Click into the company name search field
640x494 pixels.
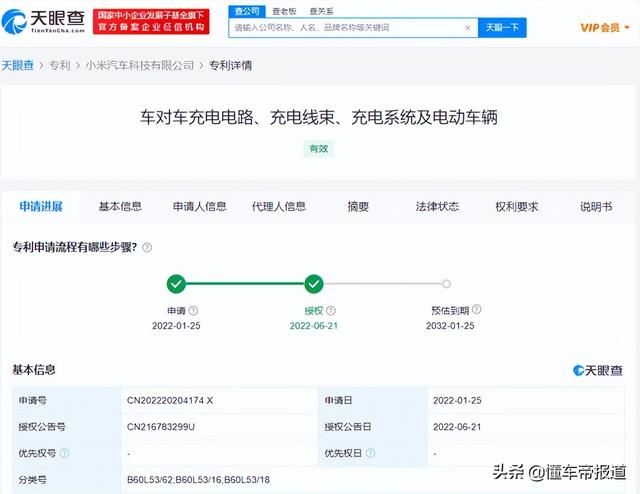(345, 28)
